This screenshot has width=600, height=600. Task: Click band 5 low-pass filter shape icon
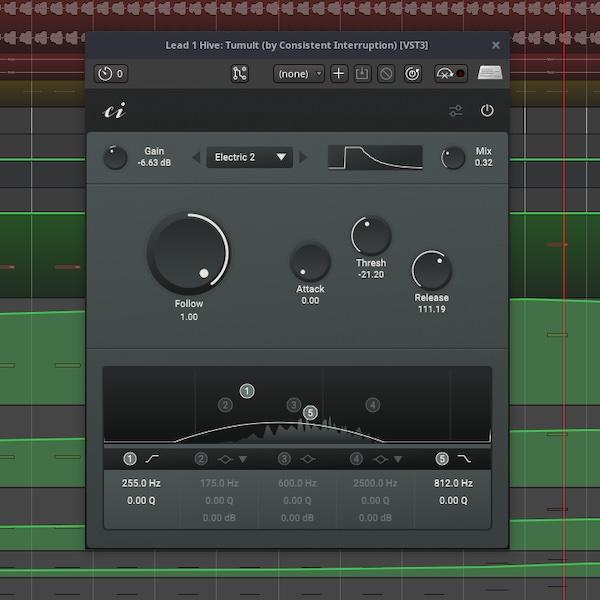click(464, 459)
